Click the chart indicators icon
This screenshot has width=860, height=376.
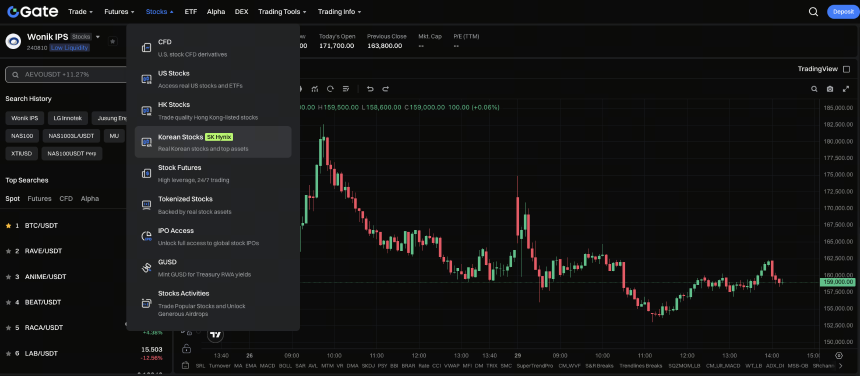click(x=315, y=89)
